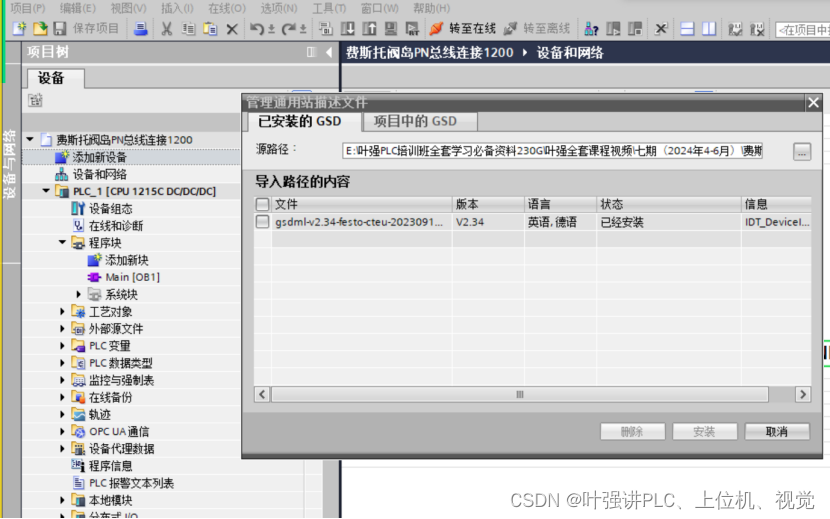Click the go offline (转至离线) button

(537, 29)
